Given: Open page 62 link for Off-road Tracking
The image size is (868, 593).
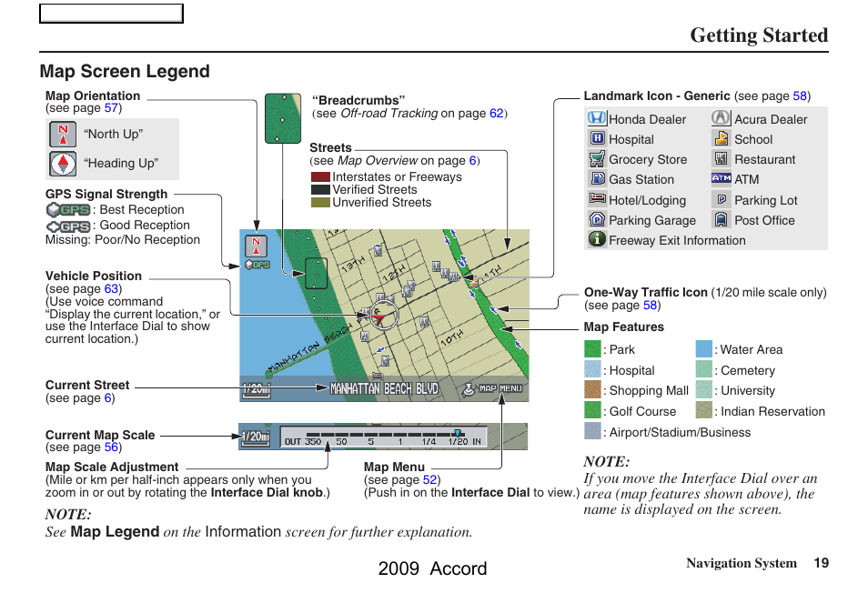Looking at the screenshot, I should 496,114.
